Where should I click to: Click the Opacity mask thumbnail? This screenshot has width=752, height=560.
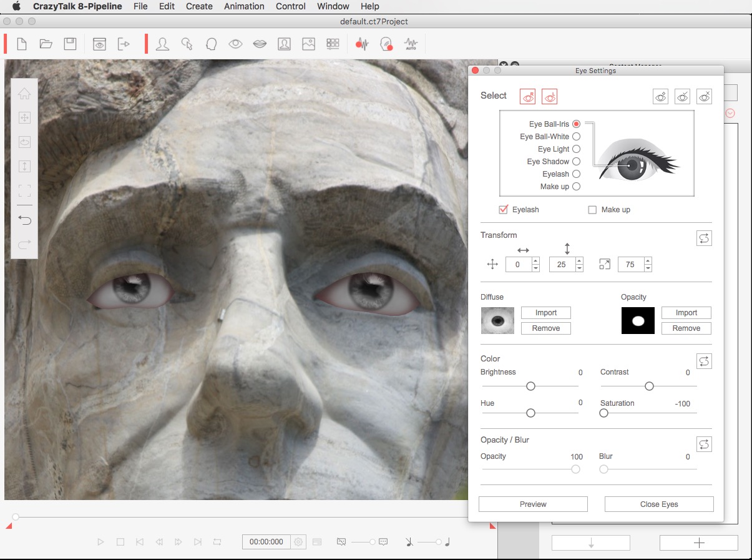point(638,321)
